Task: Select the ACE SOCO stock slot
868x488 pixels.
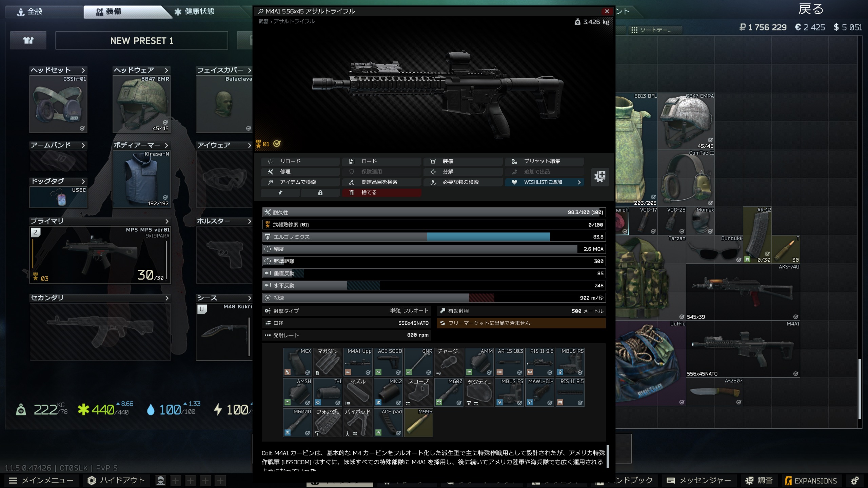Action: click(x=388, y=362)
